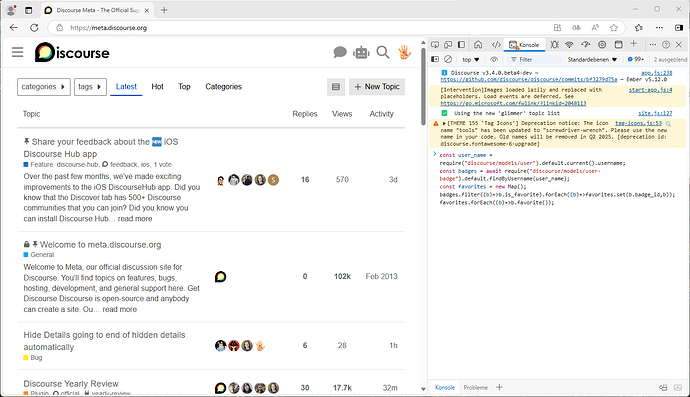690x397 pixels.
Task: Toggle the console sidebar
Action: tap(435, 59)
